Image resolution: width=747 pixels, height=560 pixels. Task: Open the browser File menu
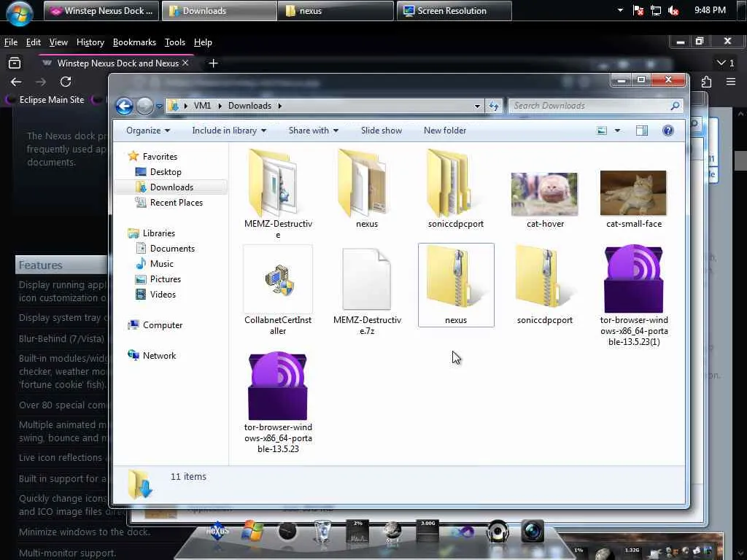tap(10, 42)
